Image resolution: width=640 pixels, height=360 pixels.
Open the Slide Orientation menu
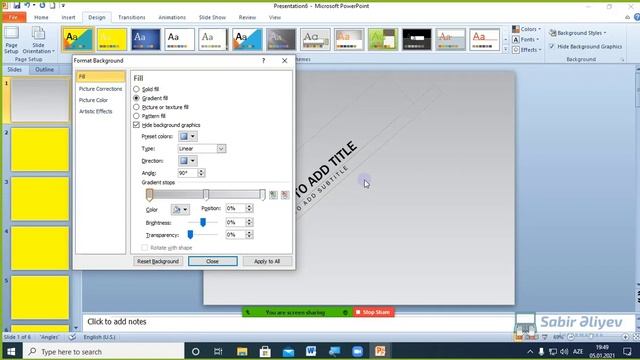click(38, 40)
